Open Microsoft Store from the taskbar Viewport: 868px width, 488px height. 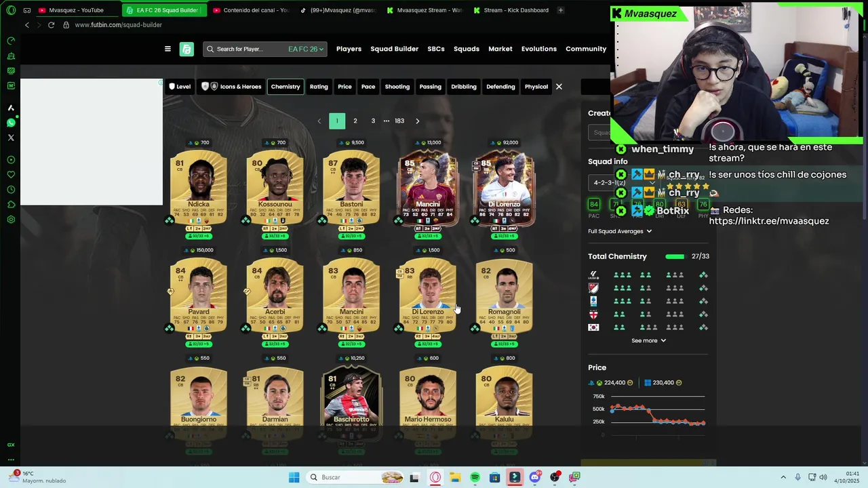[494, 477]
